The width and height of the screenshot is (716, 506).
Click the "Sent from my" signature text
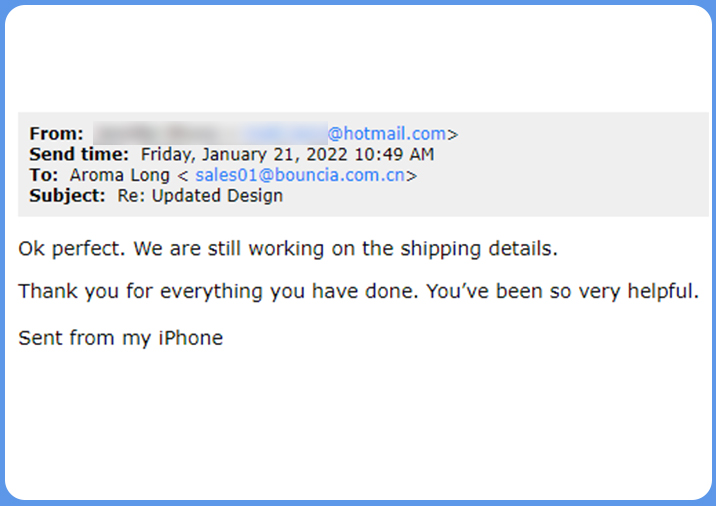tap(84, 338)
